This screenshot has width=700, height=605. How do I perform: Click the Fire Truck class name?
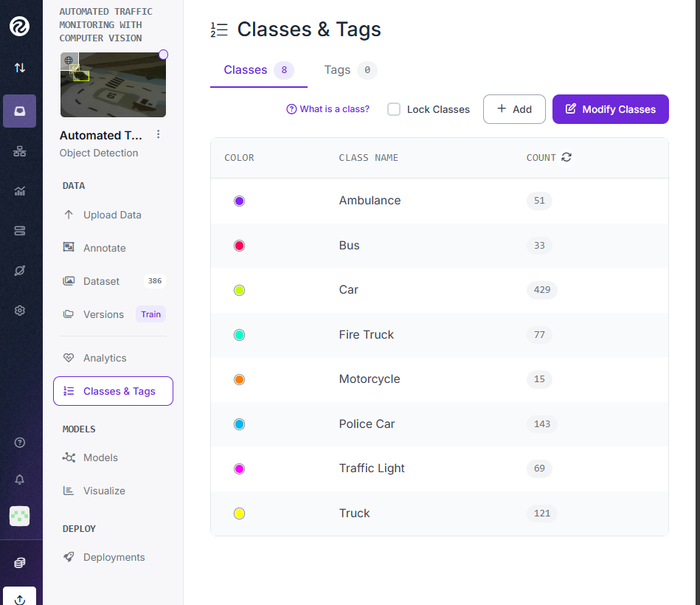(367, 335)
